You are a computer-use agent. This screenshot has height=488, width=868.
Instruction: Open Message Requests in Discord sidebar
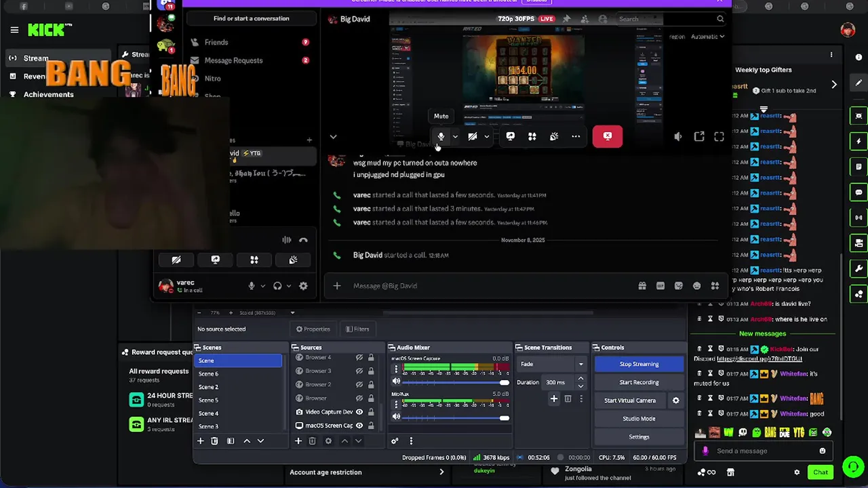(250, 60)
